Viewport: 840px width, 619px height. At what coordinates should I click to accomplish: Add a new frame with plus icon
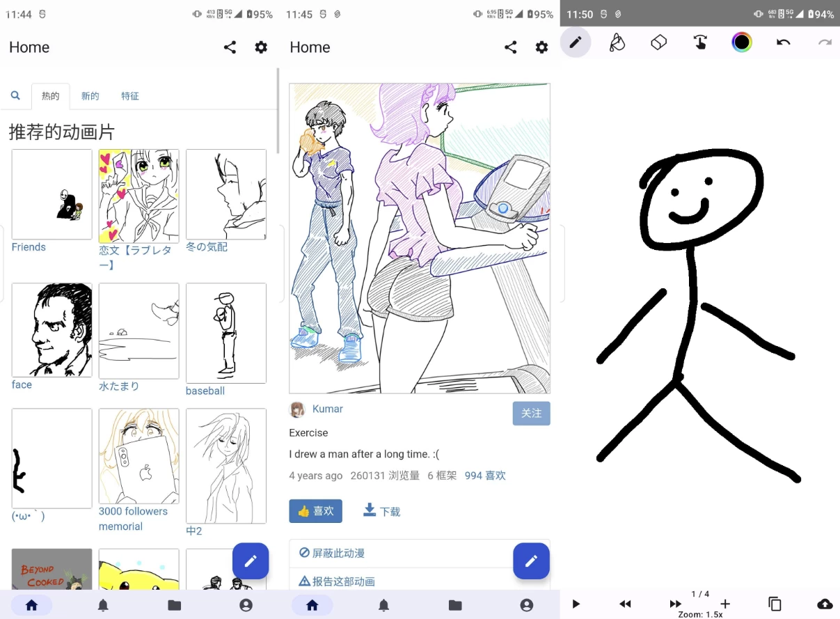point(725,604)
